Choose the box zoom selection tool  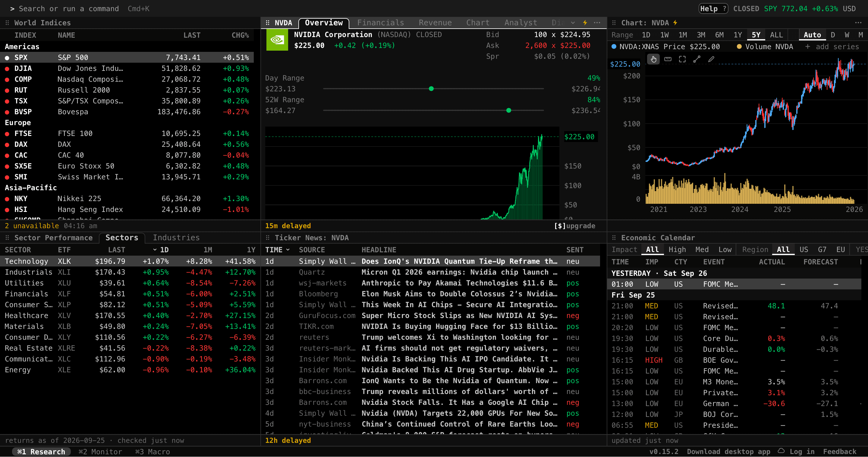(x=682, y=59)
